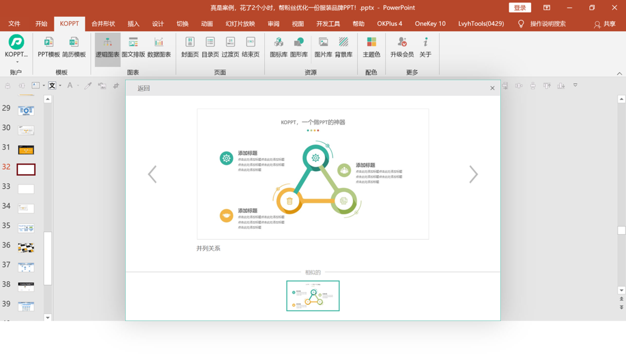The image size is (626, 364).
Task: Click the eyedropper tool in quick toolbar
Action: pos(88,86)
